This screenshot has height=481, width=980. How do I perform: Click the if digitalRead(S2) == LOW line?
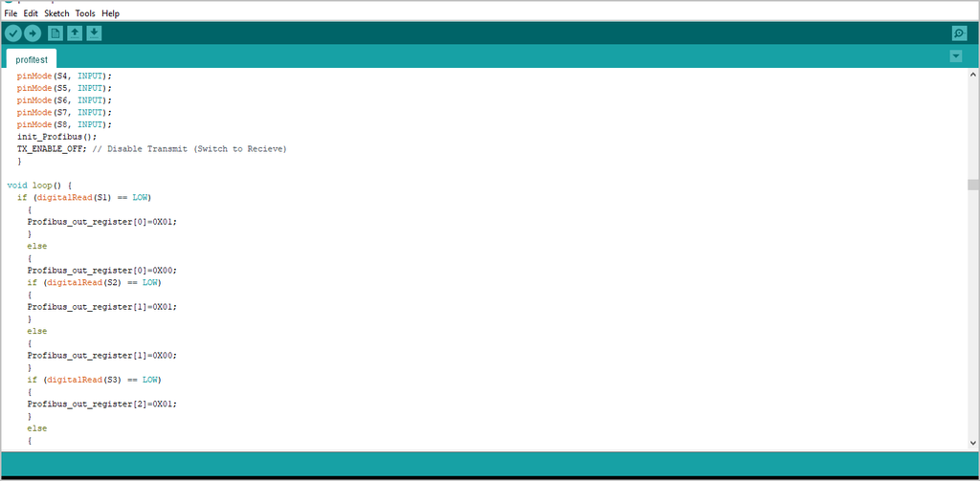(x=95, y=282)
